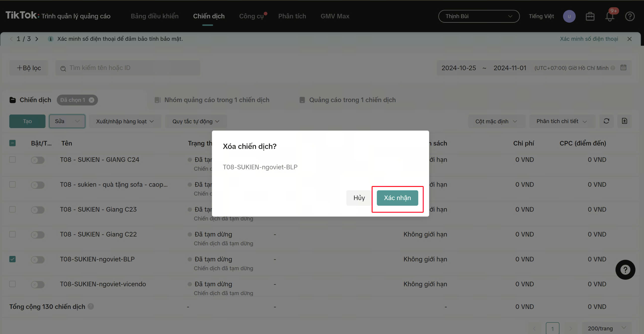
Task: Check the T08 - SUKIEN - GIANG C24 row
Action: pos(12,160)
